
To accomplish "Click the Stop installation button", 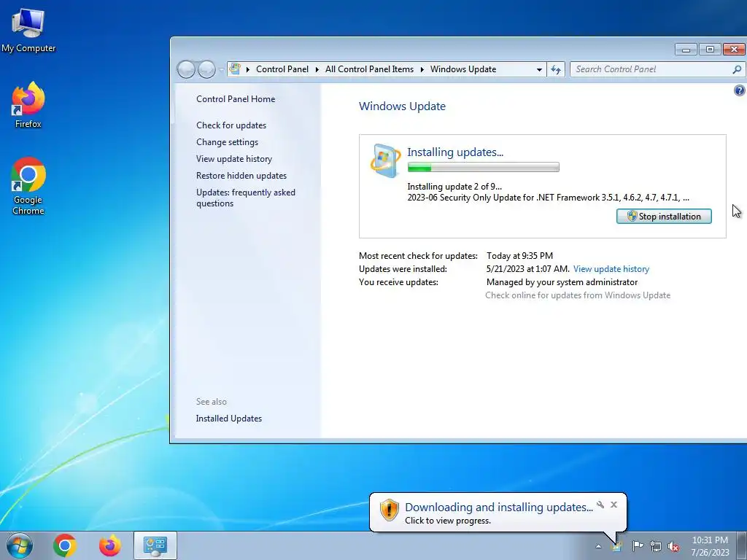I will pyautogui.click(x=664, y=216).
